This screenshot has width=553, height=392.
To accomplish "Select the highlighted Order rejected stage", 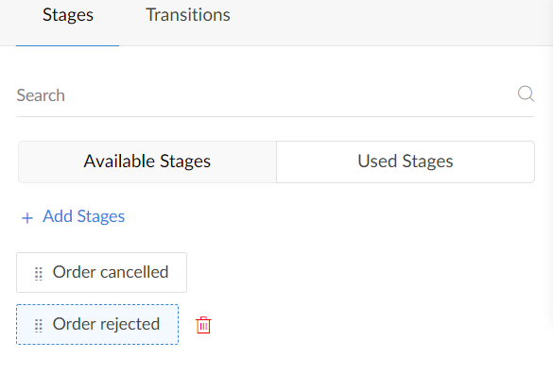I will coord(97,325).
